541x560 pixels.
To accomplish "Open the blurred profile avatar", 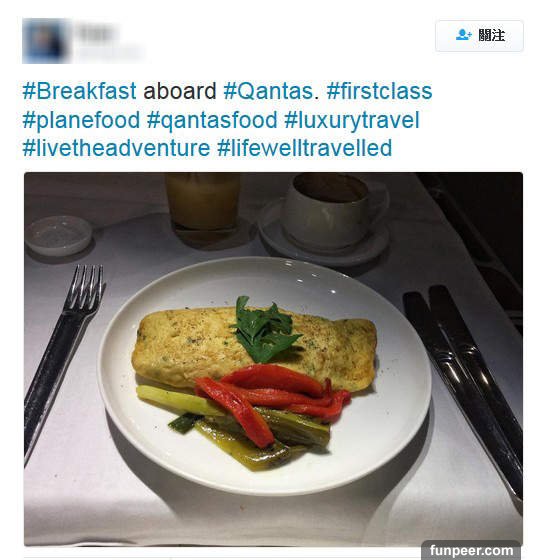I will pyautogui.click(x=45, y=41).
